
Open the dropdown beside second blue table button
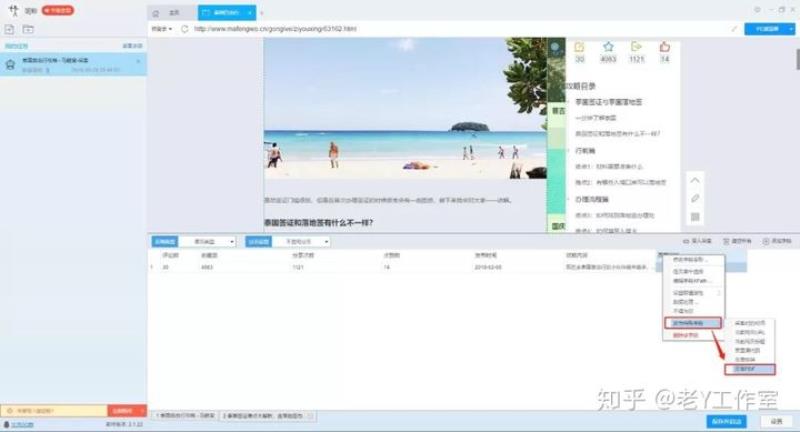point(301,241)
